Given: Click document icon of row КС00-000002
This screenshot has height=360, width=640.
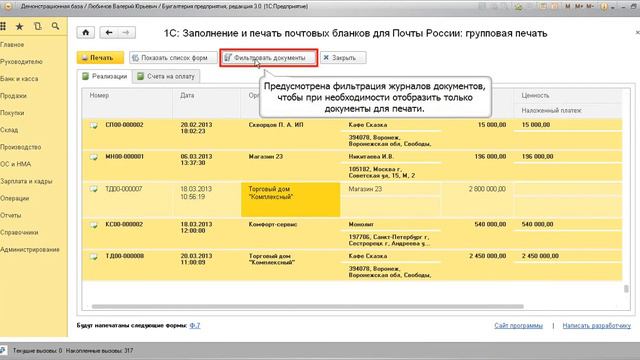Looking at the screenshot, I should [94, 225].
